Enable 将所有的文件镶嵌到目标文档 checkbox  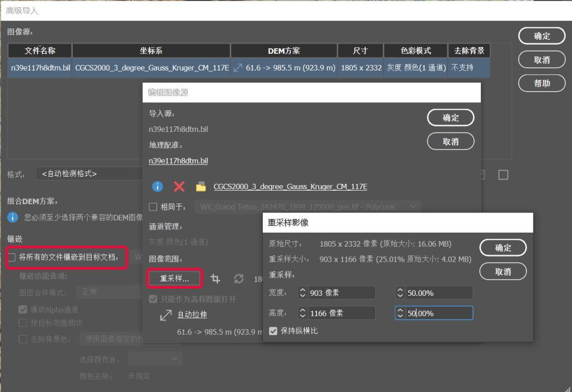[12, 257]
